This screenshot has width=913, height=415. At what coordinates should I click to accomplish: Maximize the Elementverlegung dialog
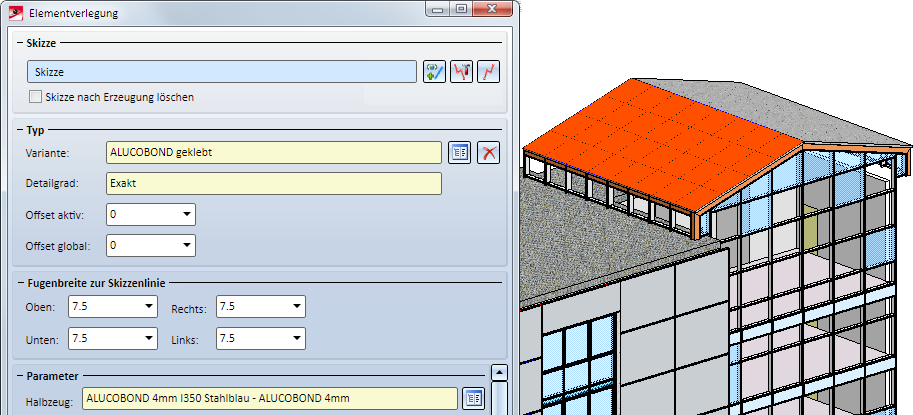coord(461,9)
